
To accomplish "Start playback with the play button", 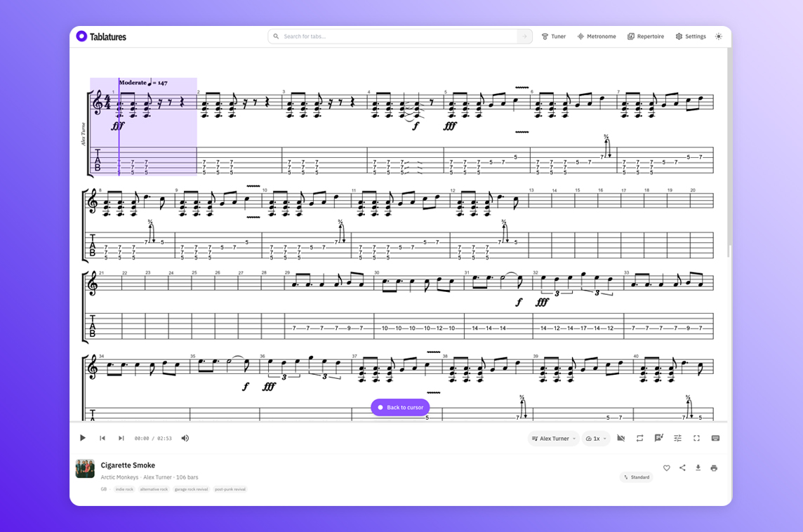I will [82, 438].
